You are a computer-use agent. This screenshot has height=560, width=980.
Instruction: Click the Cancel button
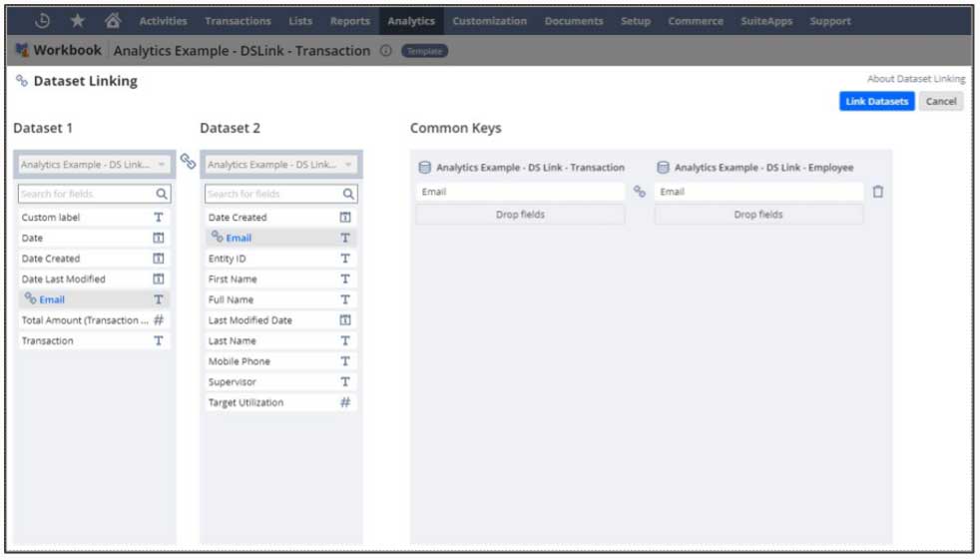(x=940, y=101)
